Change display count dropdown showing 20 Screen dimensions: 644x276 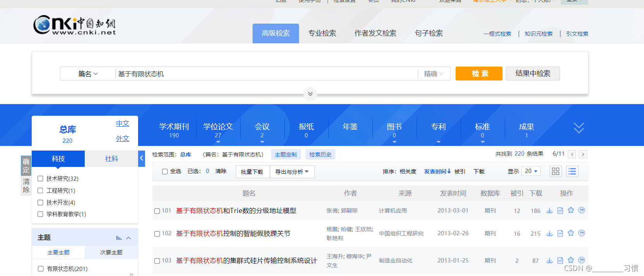click(x=531, y=171)
